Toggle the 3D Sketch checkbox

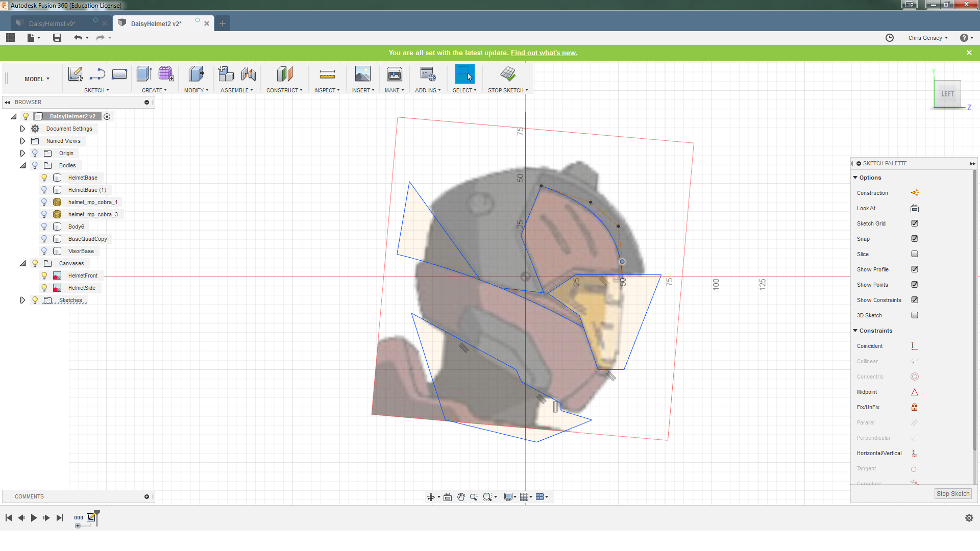[914, 315]
